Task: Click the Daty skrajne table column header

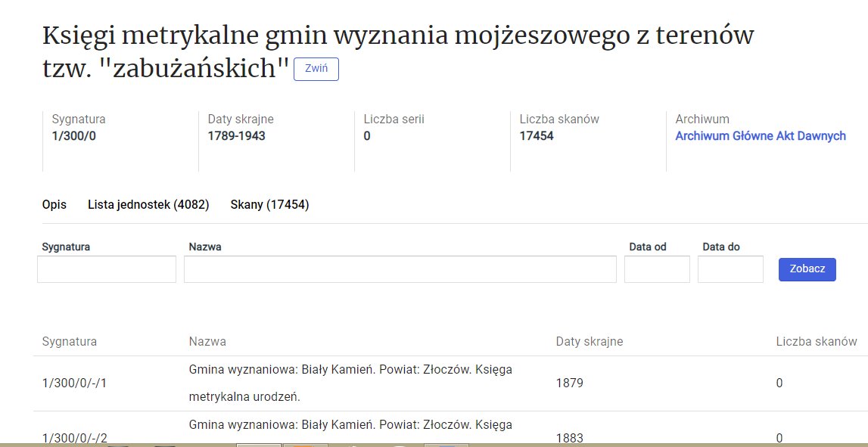Action: click(x=589, y=341)
